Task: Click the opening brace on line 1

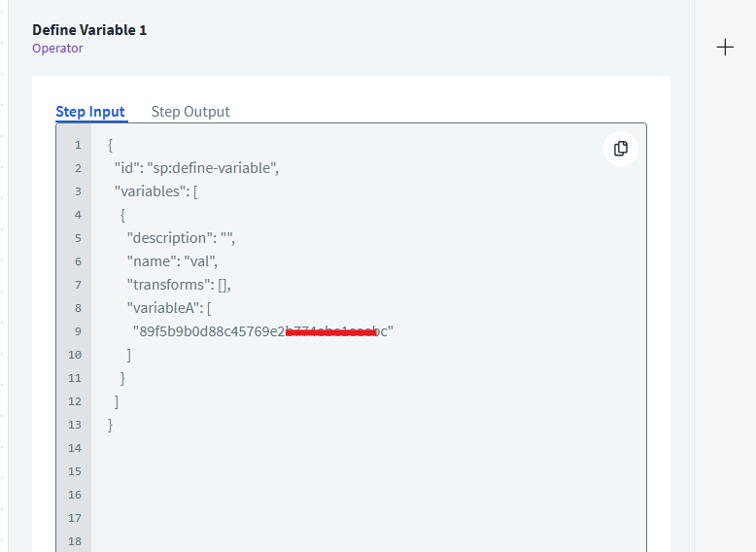Action: coord(111,145)
